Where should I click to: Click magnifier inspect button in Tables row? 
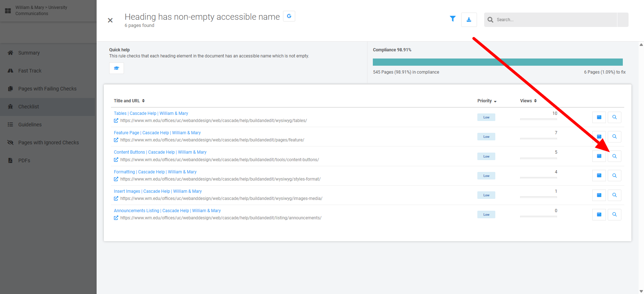pos(615,117)
